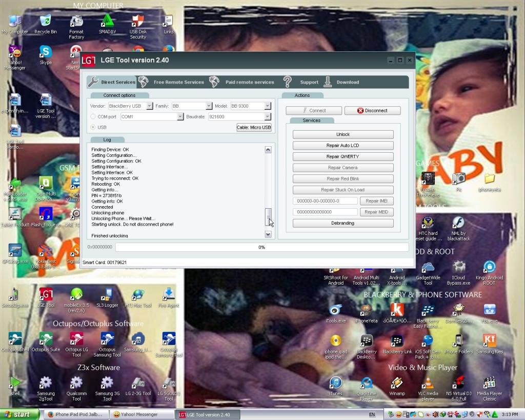Image resolution: width=525 pixels, height=420 pixels.
Task: Click the Repair IMEI button
Action: pos(377,201)
